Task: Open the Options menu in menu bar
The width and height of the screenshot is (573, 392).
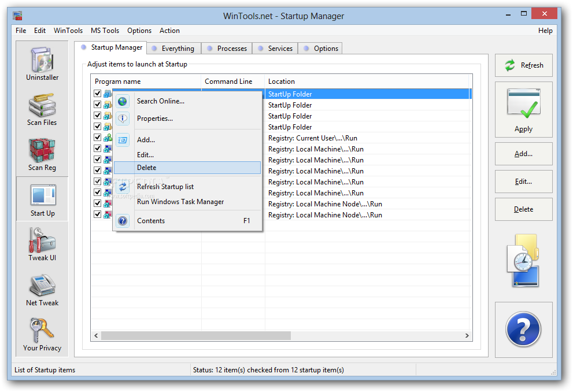Action: (x=139, y=31)
